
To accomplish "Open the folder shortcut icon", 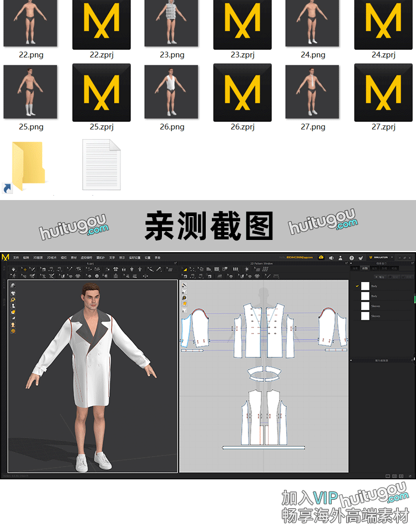I will coord(27,166).
